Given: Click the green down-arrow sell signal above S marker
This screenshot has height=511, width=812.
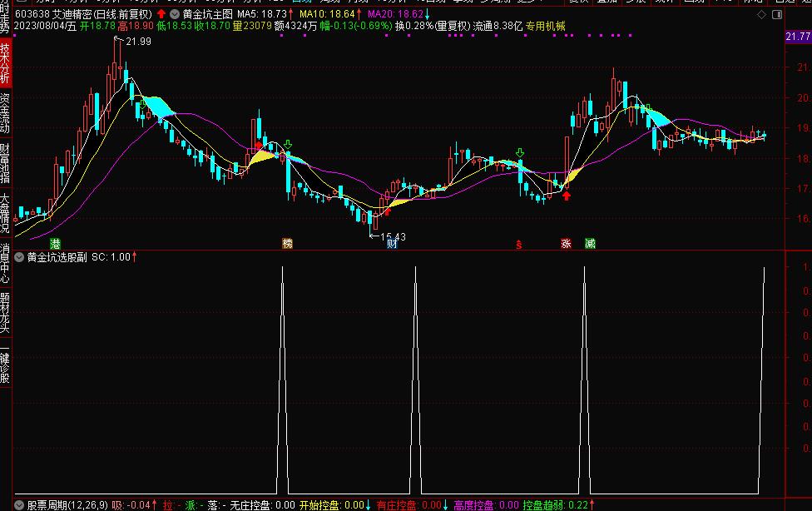Looking at the screenshot, I should coord(520,153).
